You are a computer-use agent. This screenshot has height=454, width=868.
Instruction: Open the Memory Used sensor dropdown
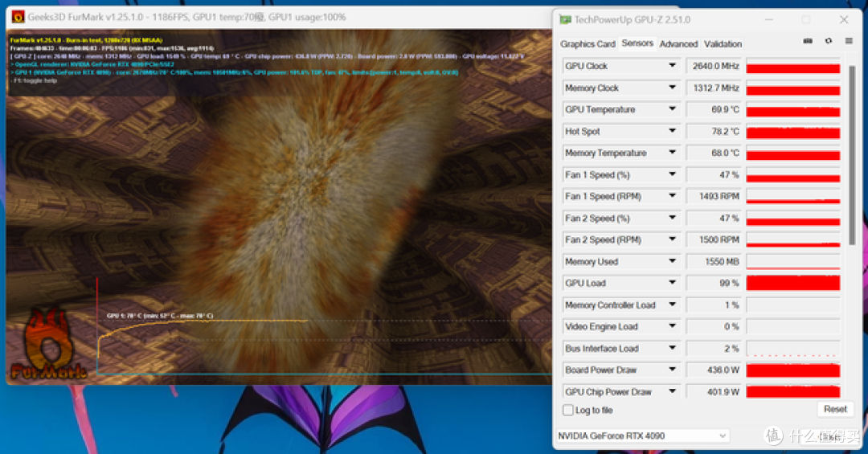[672, 261]
